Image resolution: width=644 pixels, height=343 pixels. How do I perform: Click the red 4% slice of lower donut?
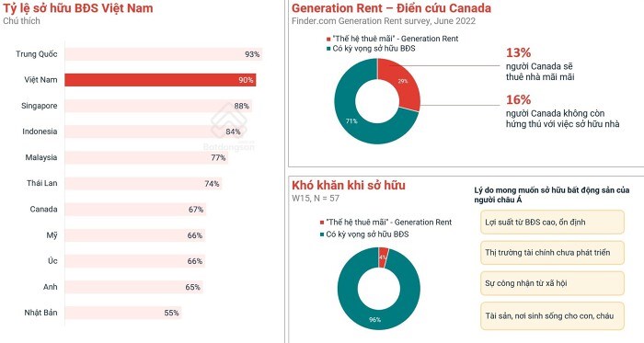384,257
